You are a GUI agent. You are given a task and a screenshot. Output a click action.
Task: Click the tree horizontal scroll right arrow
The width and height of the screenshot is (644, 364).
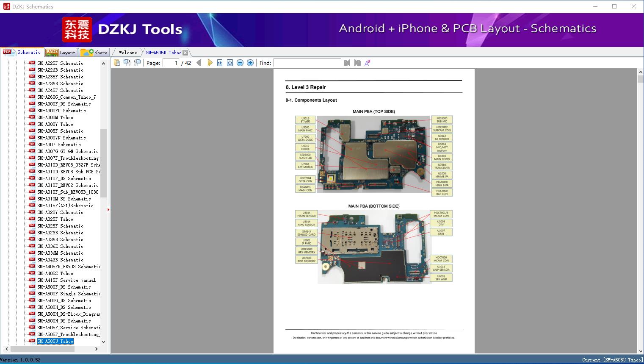pos(97,349)
